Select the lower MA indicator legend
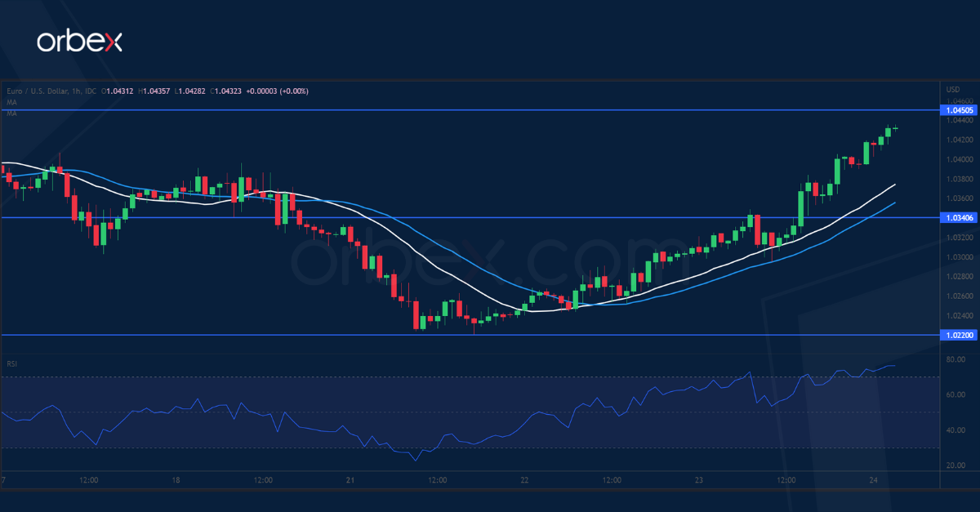The width and height of the screenshot is (980, 512). (11, 114)
